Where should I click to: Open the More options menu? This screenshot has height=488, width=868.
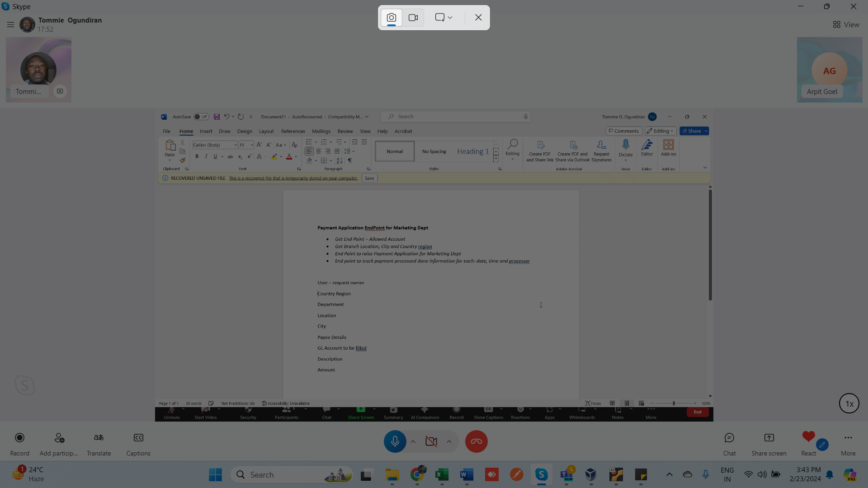click(x=848, y=438)
